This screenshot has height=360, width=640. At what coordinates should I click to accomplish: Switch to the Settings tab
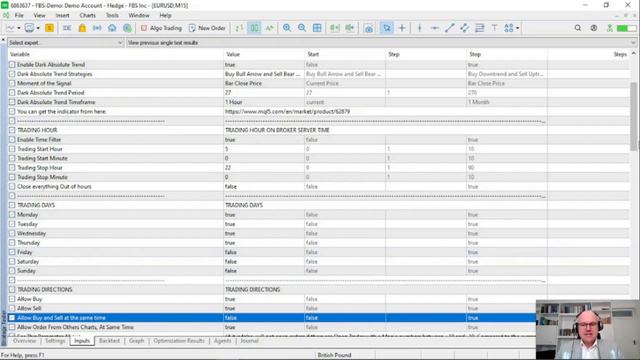(55, 341)
